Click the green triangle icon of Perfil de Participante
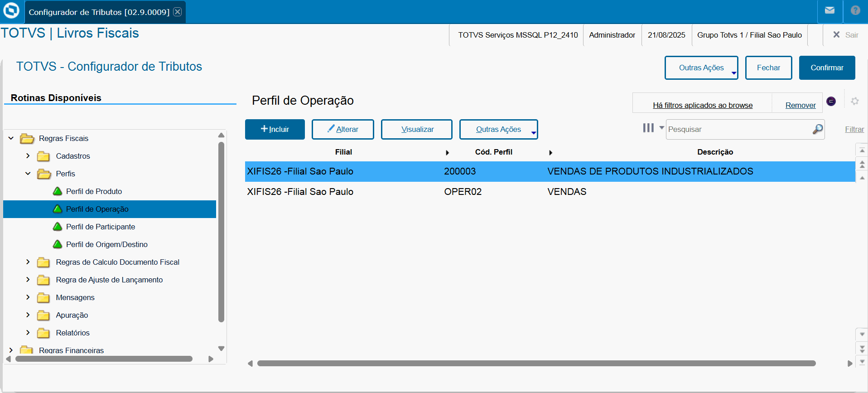This screenshot has width=868, height=393. pyautogui.click(x=58, y=227)
